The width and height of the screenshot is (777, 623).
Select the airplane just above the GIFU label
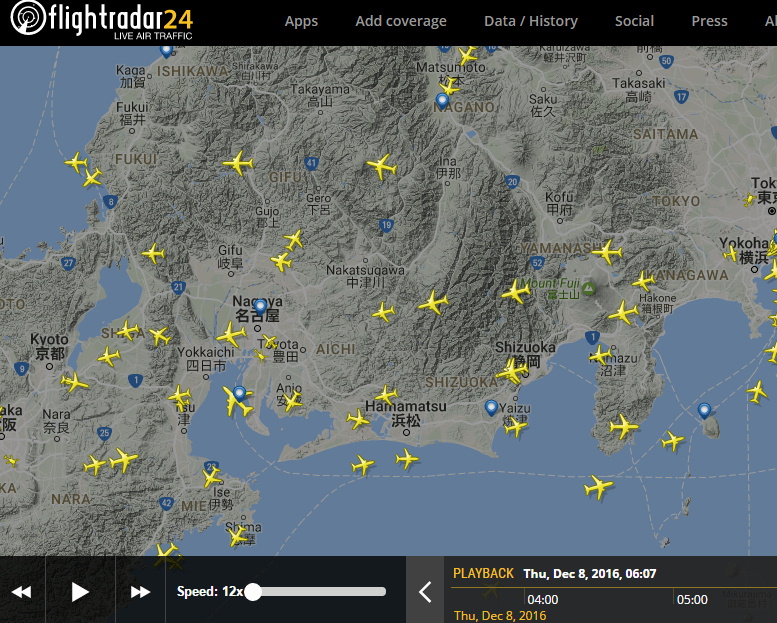(x=238, y=163)
